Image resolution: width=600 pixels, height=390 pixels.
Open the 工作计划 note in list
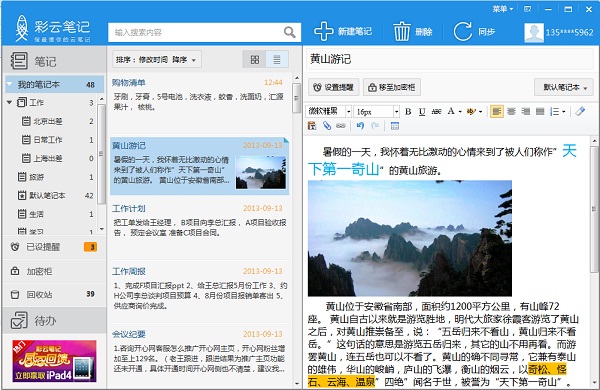pos(198,220)
